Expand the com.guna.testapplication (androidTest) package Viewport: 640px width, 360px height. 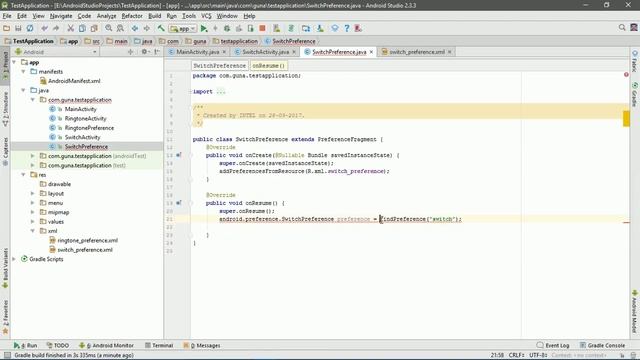click(33, 156)
